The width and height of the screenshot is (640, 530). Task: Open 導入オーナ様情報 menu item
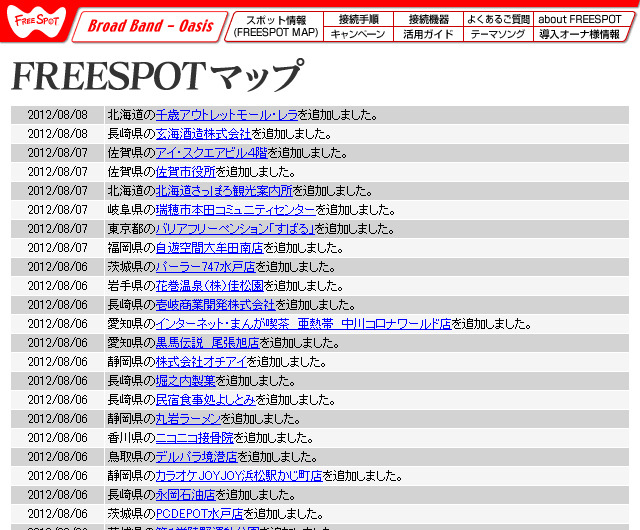pos(580,34)
